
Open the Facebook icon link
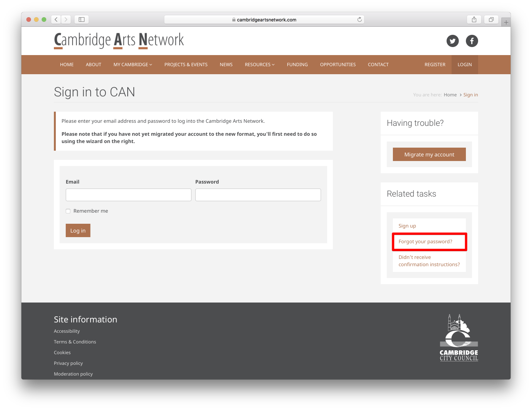pyautogui.click(x=472, y=41)
